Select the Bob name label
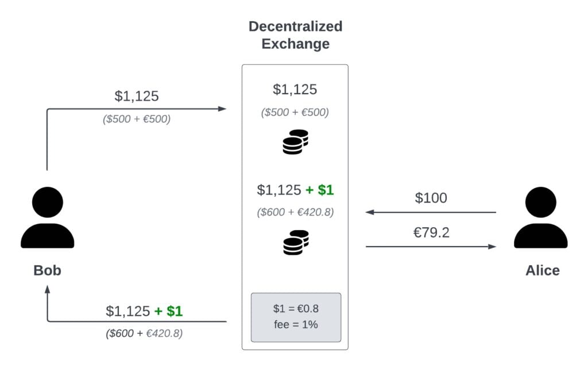 (47, 270)
